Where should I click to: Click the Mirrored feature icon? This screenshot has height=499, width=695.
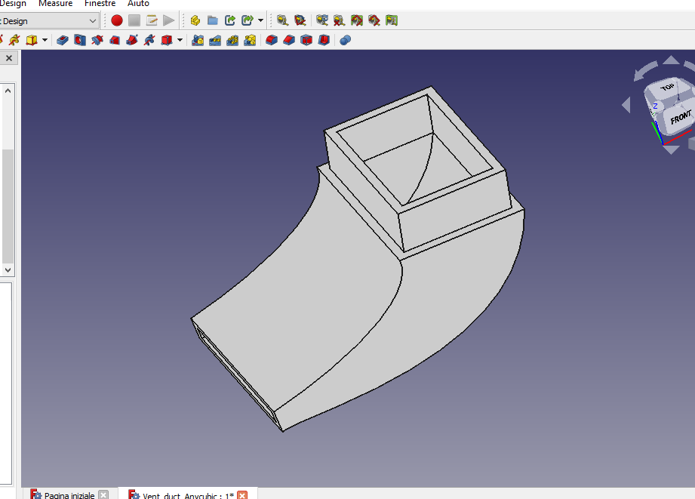click(198, 40)
